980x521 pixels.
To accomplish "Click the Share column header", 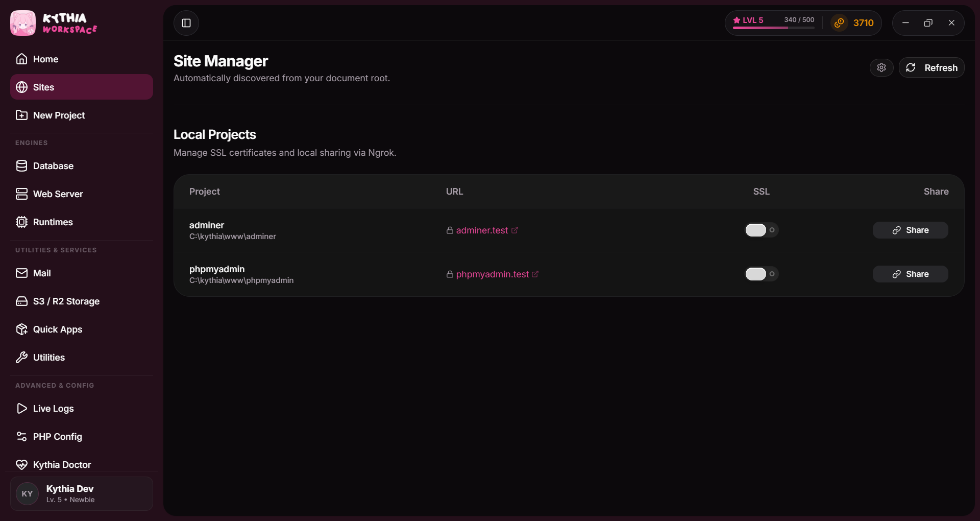I will [936, 192].
